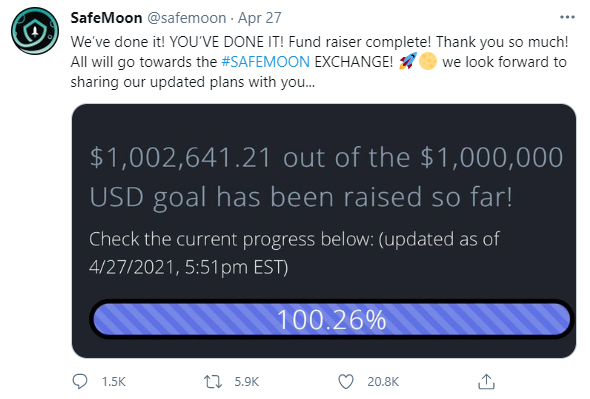Click the rocket emoji in the tweet

point(408,61)
